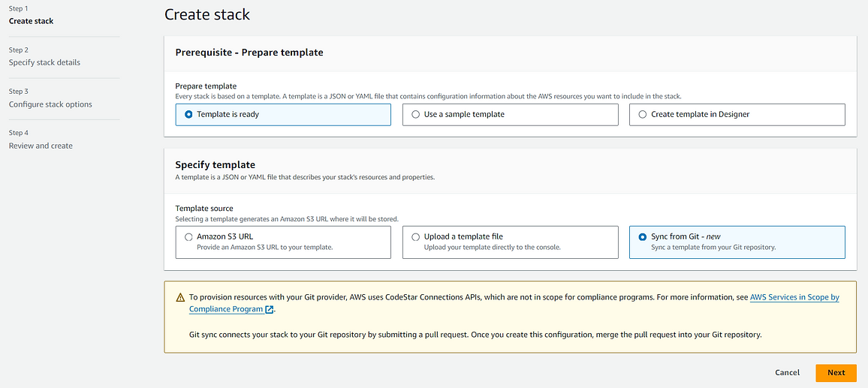Image resolution: width=868 pixels, height=388 pixels.
Task: Navigate to Review and create step
Action: pyautogui.click(x=41, y=146)
